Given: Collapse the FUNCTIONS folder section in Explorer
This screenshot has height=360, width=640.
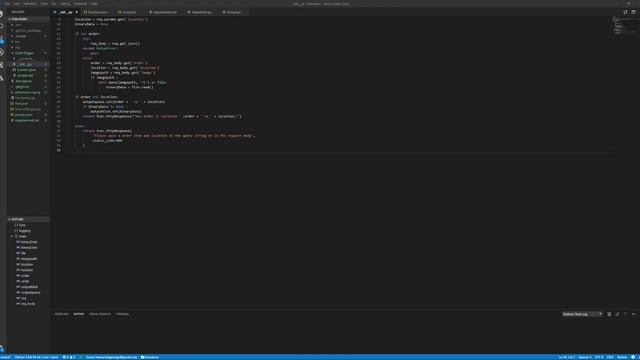Looking at the screenshot, I should [28, 19].
